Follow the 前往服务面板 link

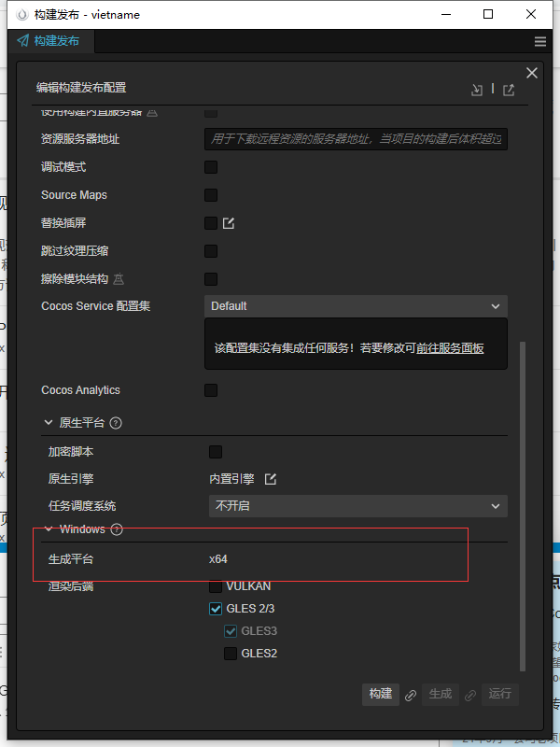[x=450, y=348]
